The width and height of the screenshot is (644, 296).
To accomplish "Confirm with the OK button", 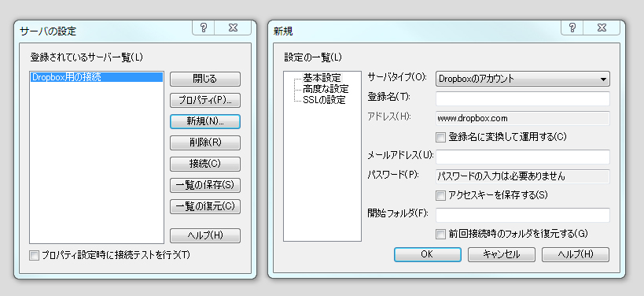I will click(428, 254).
